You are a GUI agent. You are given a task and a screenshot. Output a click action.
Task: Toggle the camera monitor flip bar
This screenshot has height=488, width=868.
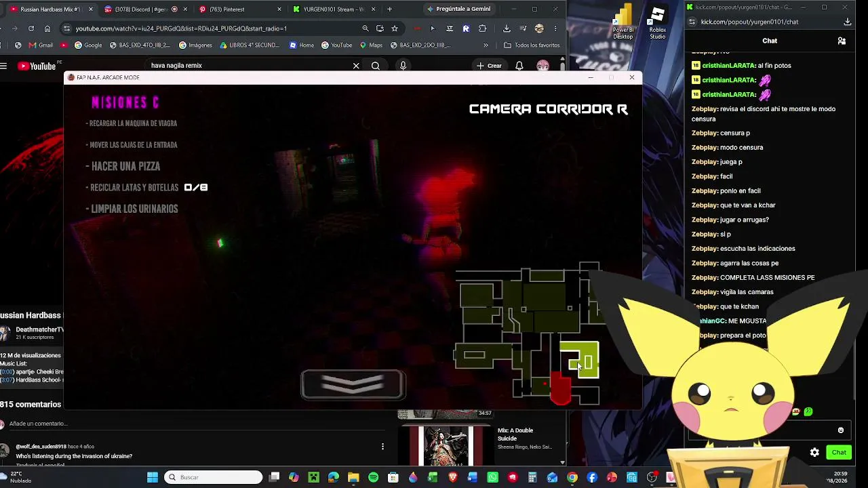point(353,384)
